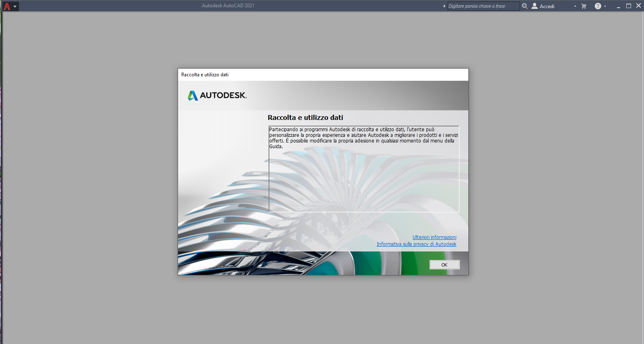Open the Informativa sulla privacy di Autodesk link

(416, 244)
